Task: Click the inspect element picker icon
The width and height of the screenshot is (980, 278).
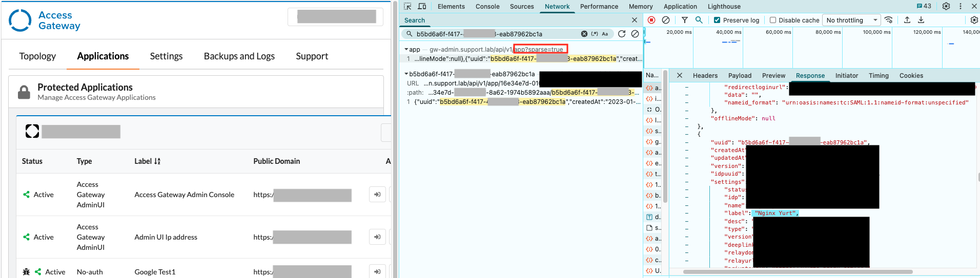Action: (x=407, y=6)
